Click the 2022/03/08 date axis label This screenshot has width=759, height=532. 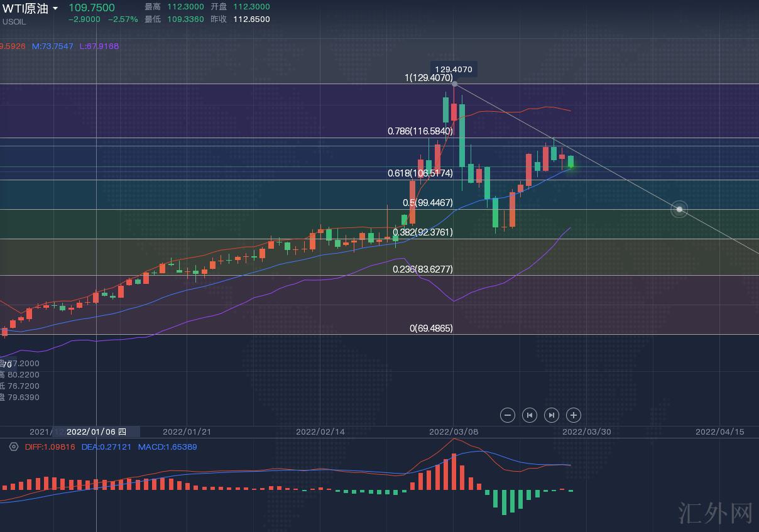(453, 432)
